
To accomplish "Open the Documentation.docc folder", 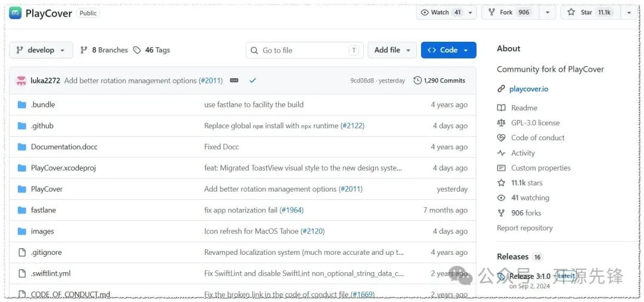I will pos(64,147).
